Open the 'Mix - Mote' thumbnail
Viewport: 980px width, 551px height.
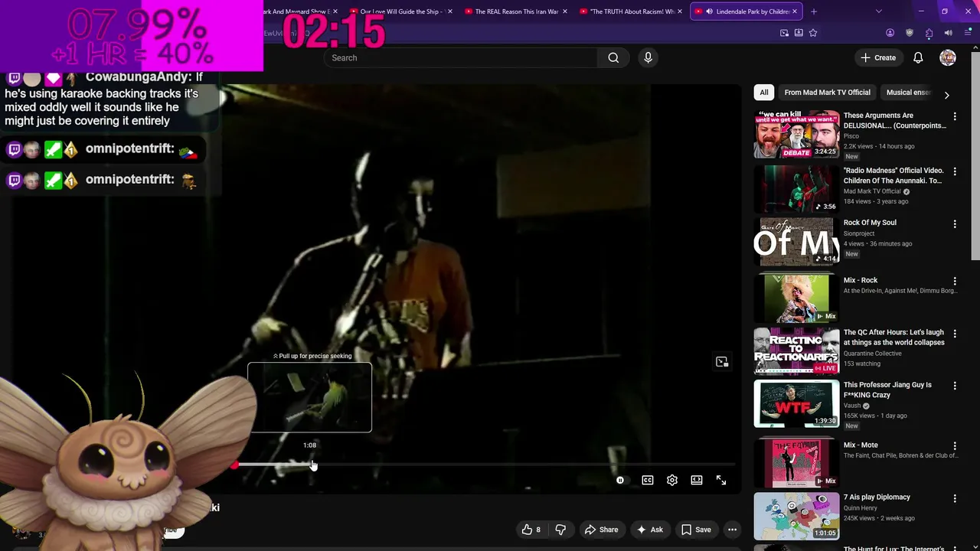pos(796,463)
